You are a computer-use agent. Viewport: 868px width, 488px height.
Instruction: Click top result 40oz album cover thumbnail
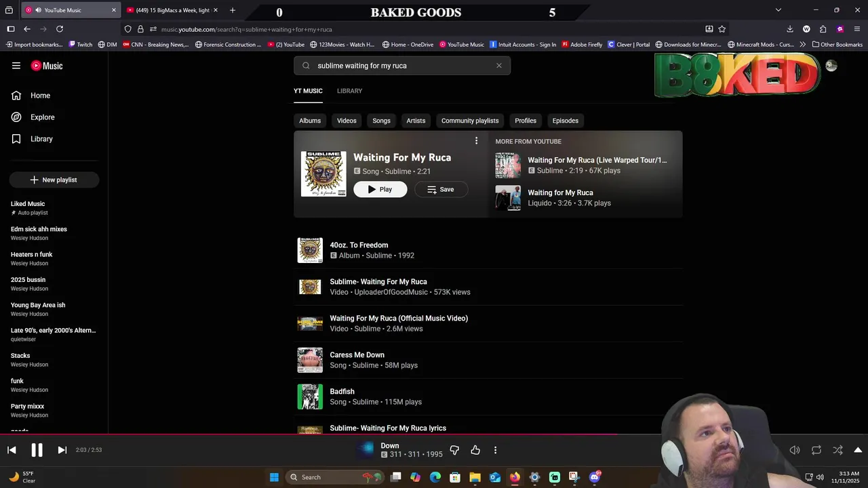tap(323, 174)
